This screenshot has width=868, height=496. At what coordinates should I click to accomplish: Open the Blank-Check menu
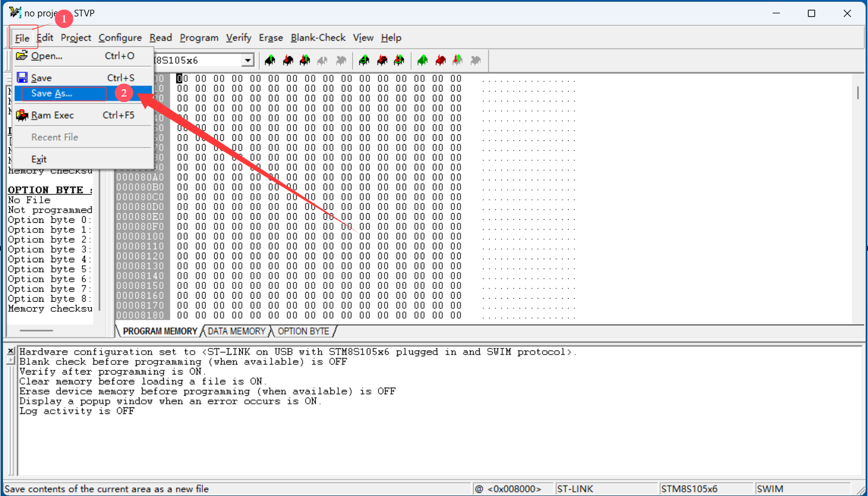(318, 38)
